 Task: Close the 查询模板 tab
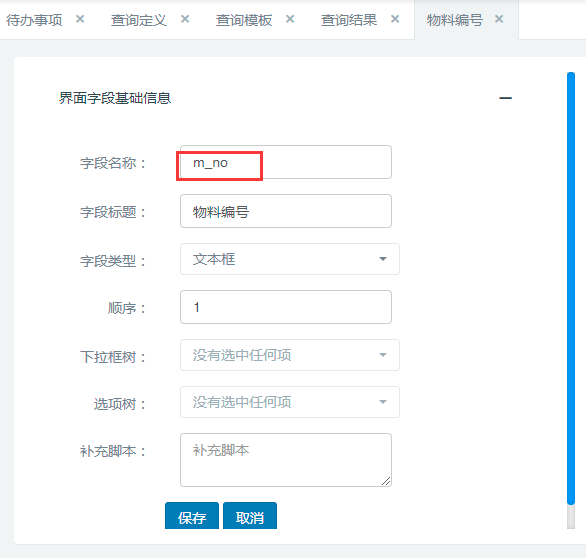(x=290, y=19)
